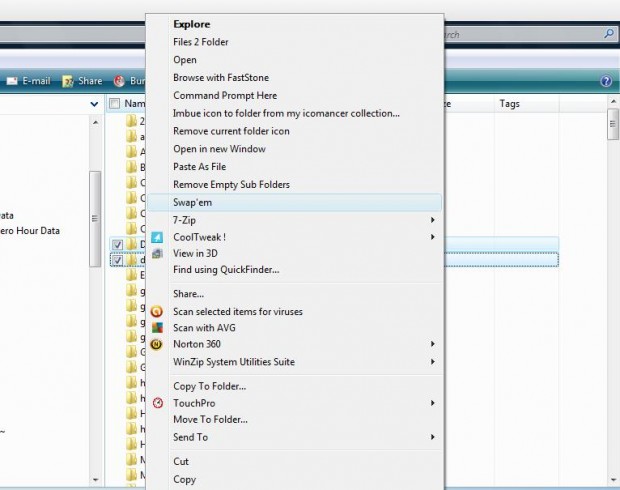The image size is (620, 490).
Task: Click the Norton 360 icon
Action: [x=156, y=345]
